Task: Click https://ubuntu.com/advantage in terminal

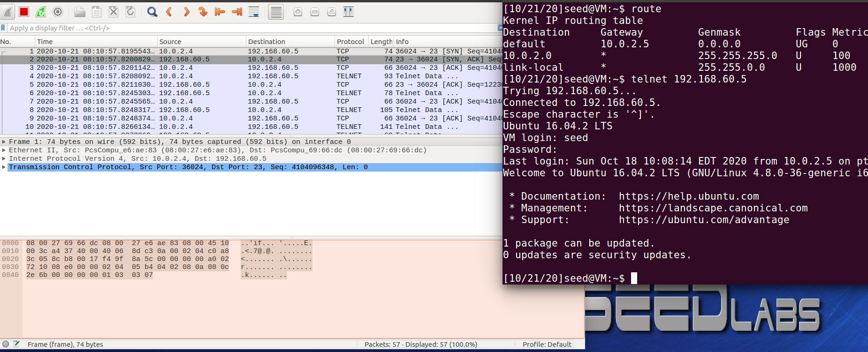Action: [x=704, y=220]
